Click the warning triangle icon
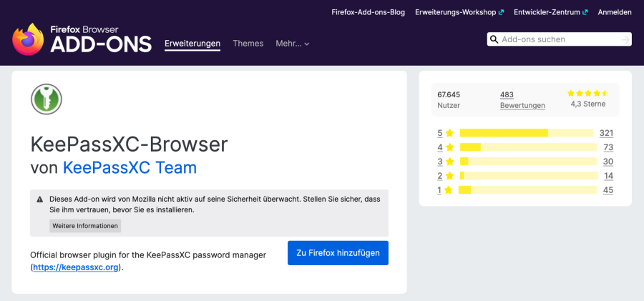Image resolution: width=644 pixels, height=301 pixels. [40, 199]
